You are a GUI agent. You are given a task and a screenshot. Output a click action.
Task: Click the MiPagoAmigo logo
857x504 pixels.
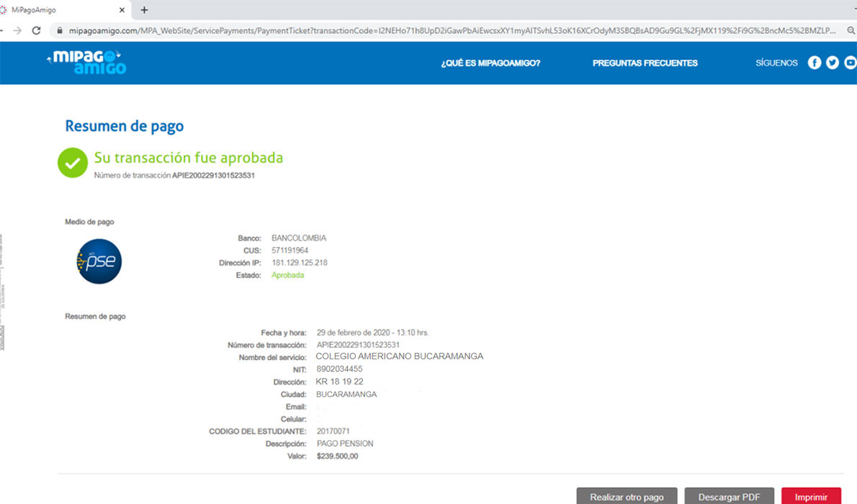[x=87, y=63]
